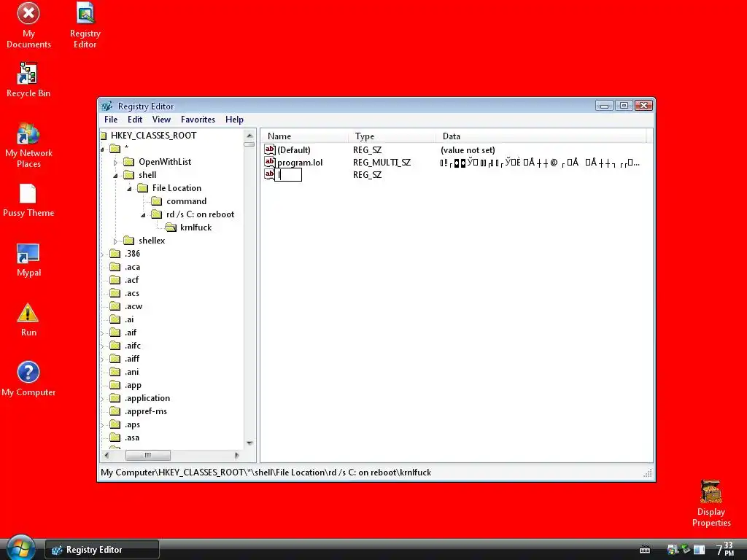Expand the .386 key

click(102, 254)
